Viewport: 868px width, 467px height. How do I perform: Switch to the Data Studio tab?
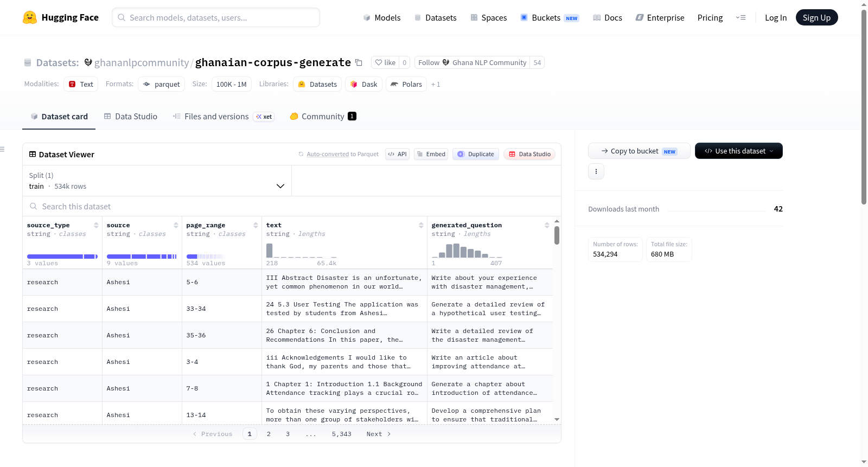tap(131, 117)
